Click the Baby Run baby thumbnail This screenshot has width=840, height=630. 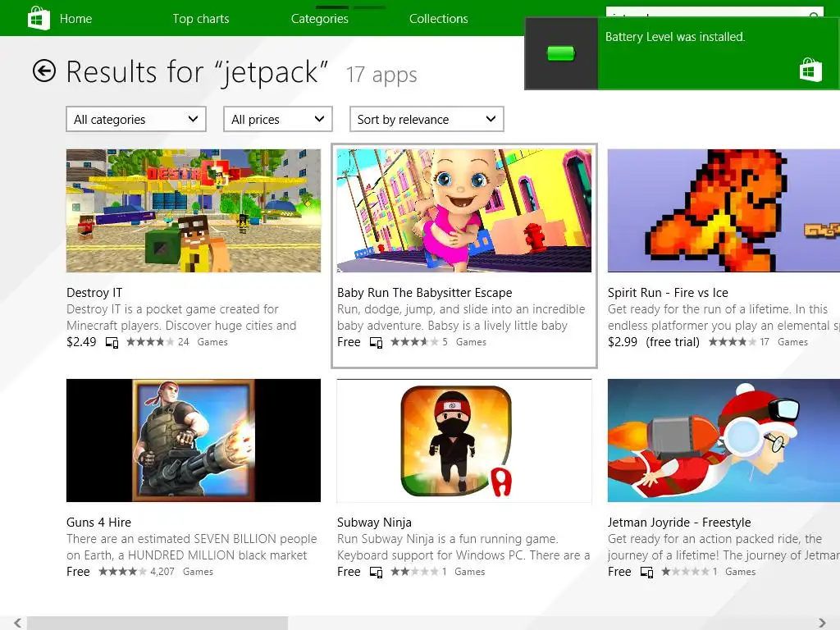pos(464,211)
